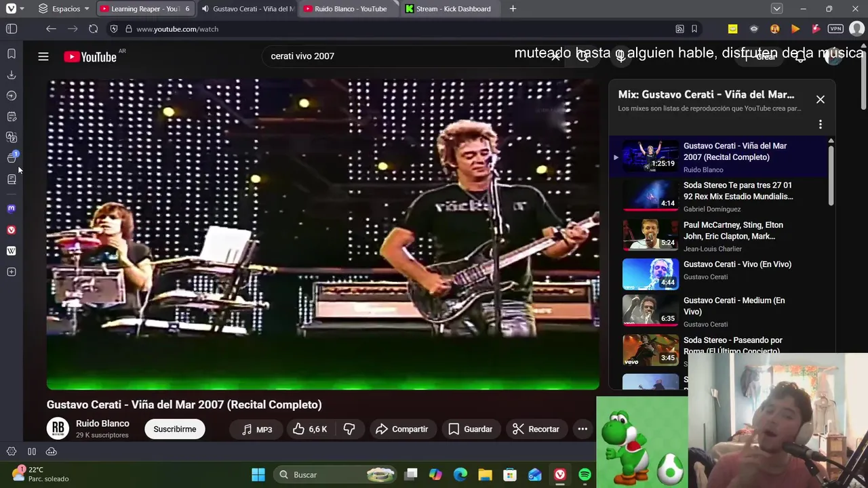Switch to the Learning Reaper tab
This screenshot has width=868, height=488.
(144, 9)
